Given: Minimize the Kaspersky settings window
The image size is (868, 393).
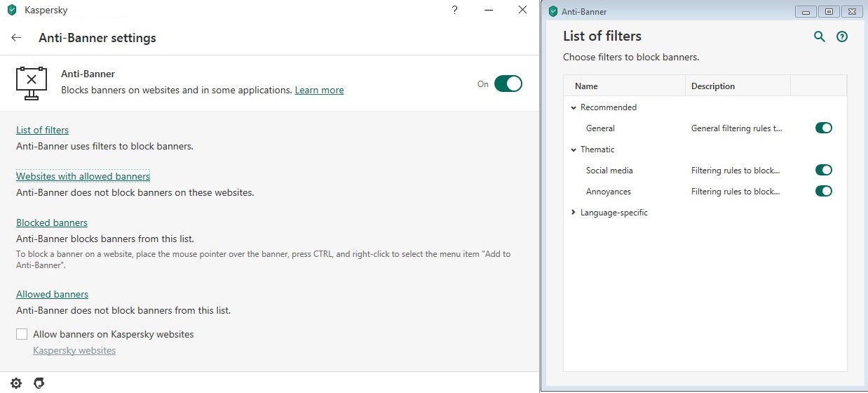Looking at the screenshot, I should pos(489,10).
